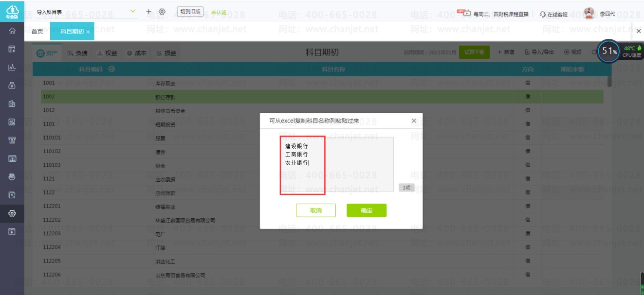This screenshot has height=295, width=644.
Task: Open the home icon in left sidebar
Action: (x=12, y=31)
